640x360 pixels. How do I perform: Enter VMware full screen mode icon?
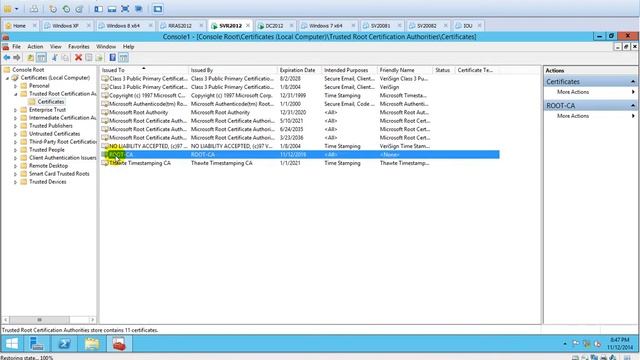click(125, 9)
